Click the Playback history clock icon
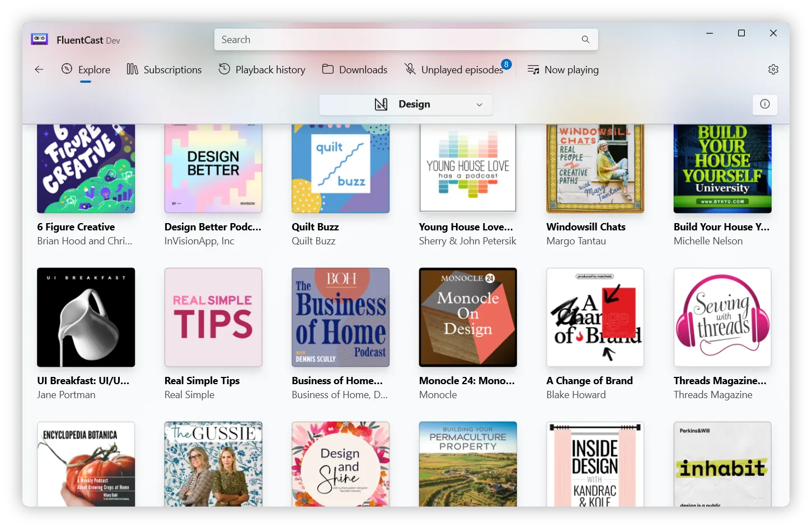 pyautogui.click(x=224, y=69)
